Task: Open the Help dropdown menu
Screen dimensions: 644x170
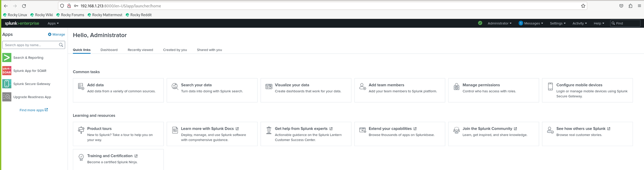Action: [599, 23]
